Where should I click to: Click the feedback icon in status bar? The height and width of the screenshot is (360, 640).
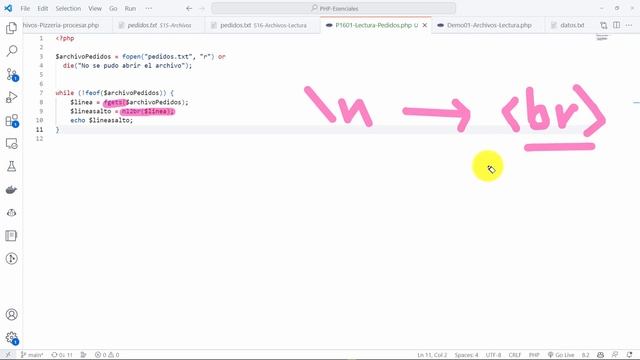pyautogui.click(x=615, y=355)
